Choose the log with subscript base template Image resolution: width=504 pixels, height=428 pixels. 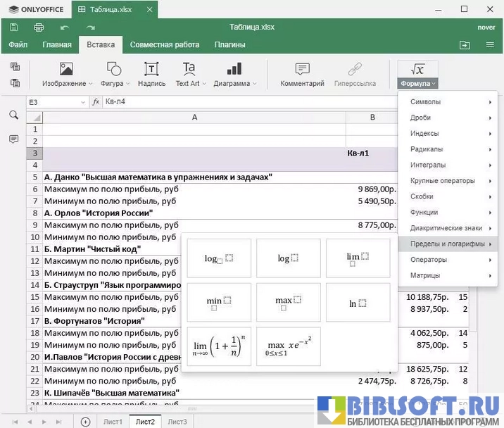pos(218,258)
